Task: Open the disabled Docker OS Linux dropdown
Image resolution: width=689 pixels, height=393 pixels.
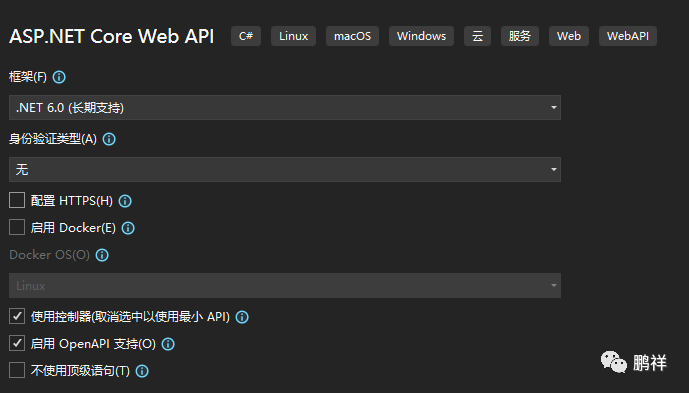Action: [285, 286]
